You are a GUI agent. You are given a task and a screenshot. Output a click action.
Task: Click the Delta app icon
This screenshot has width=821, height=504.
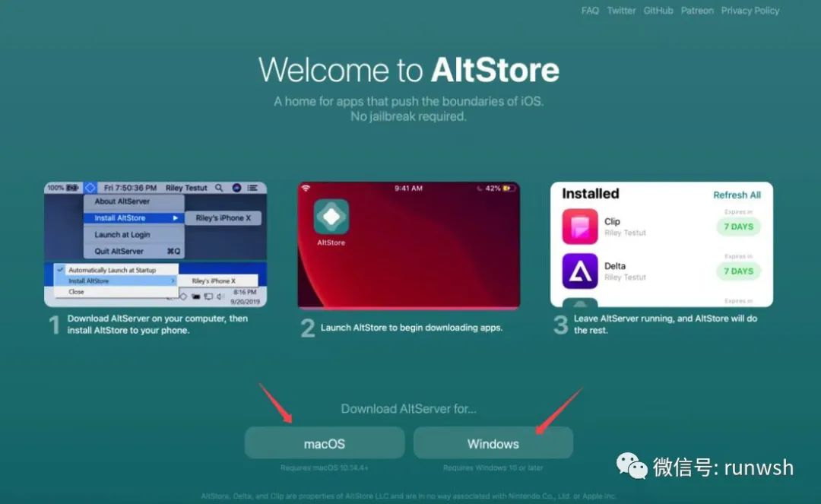point(579,271)
